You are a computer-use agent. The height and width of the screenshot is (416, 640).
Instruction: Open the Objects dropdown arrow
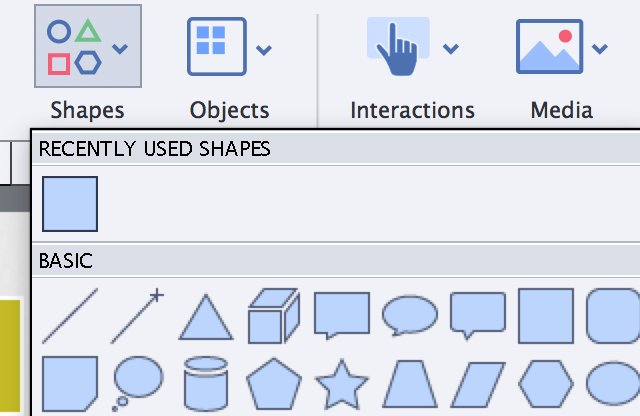pos(264,48)
